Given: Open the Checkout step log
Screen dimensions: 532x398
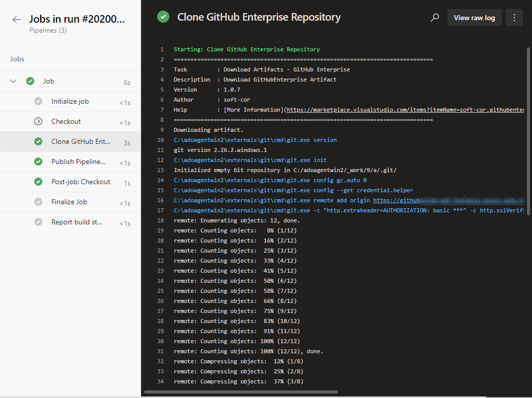Looking at the screenshot, I should 70,121.
